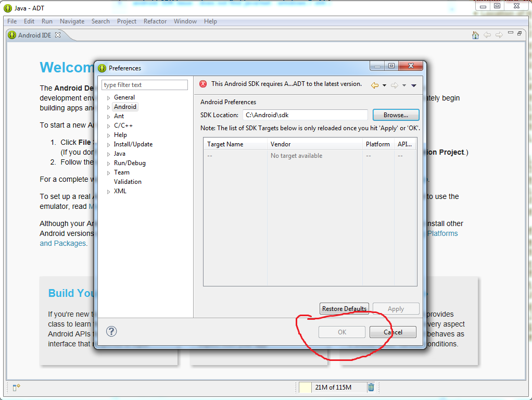
Task: Open the help question mark in Preferences
Action: pos(111,331)
